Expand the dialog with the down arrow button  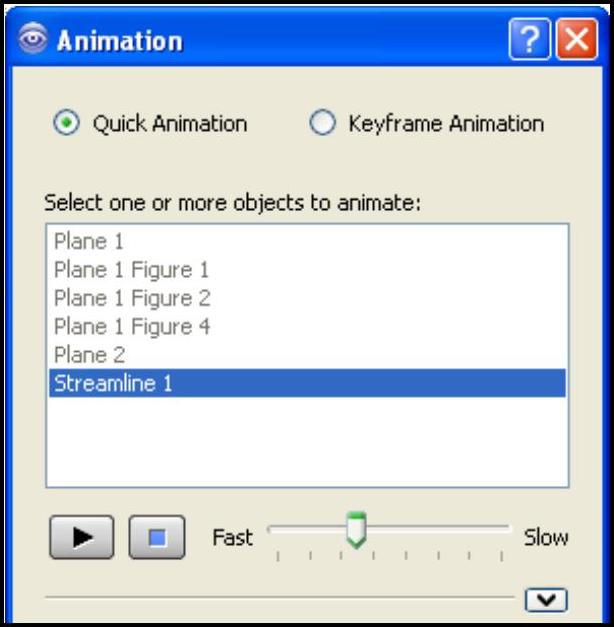pyautogui.click(x=546, y=599)
